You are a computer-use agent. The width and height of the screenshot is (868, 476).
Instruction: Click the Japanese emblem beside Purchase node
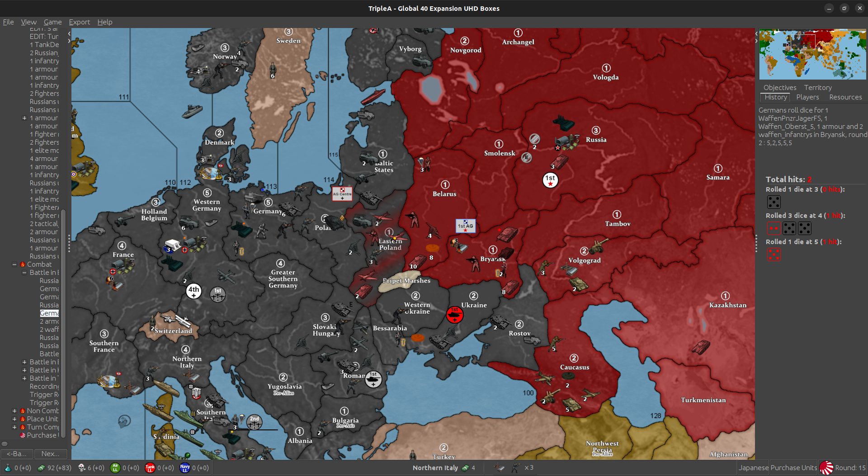[23, 435]
